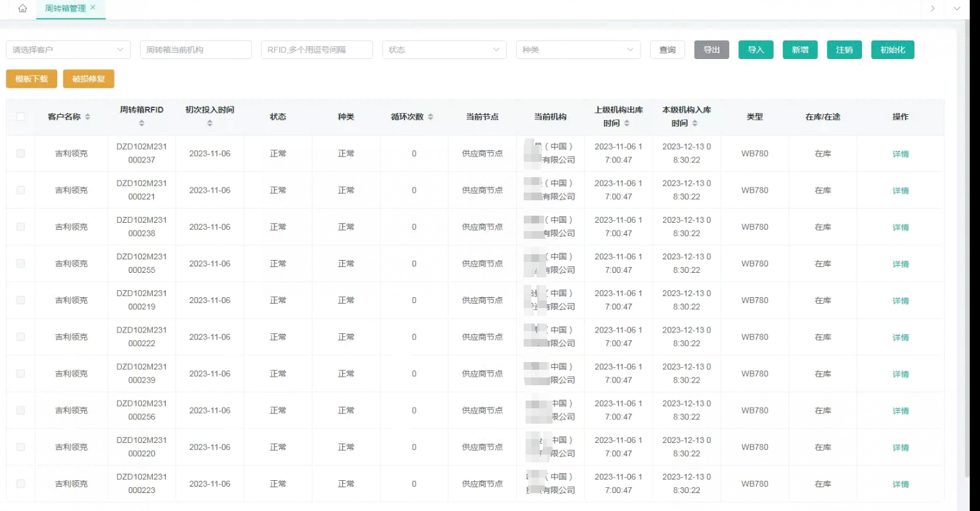980x511 pixels.
Task: Check the row for RFID ending 000221
Action: (21, 190)
